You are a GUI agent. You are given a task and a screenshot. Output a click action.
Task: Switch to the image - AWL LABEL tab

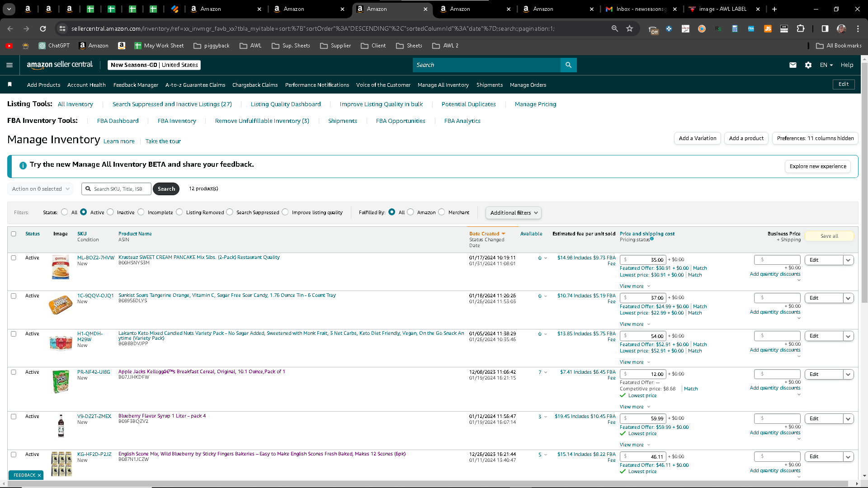[724, 9]
